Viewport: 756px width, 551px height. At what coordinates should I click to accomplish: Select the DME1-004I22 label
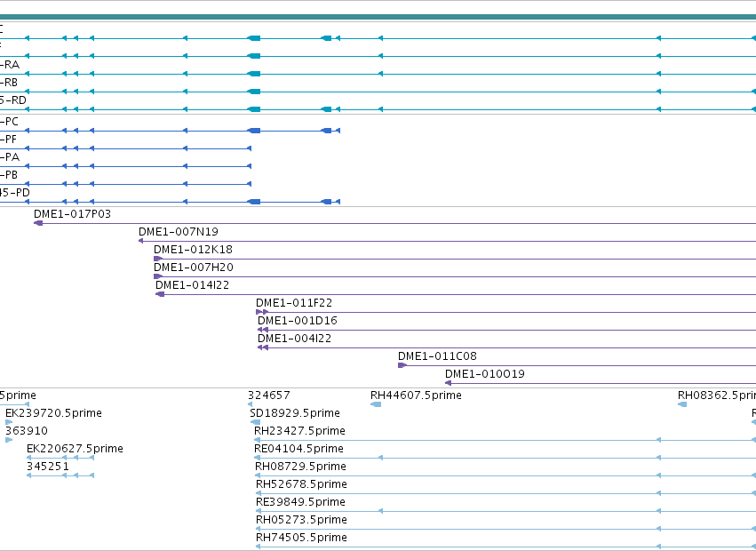295,339
